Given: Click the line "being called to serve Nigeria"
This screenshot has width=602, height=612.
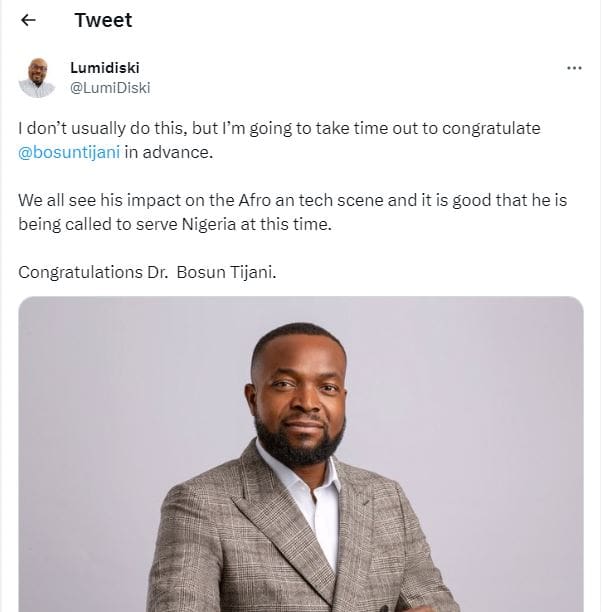Looking at the screenshot, I should (x=175, y=224).
